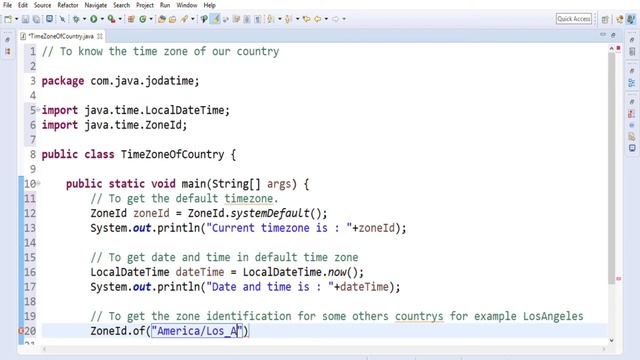Click on 'LocalDateTime.now()' in line 16

(x=300, y=272)
